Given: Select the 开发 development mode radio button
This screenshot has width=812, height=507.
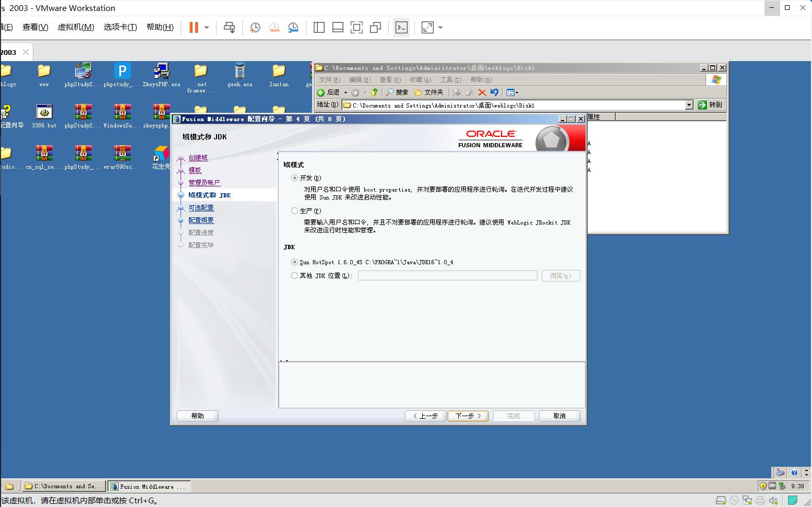Looking at the screenshot, I should pyautogui.click(x=294, y=178).
